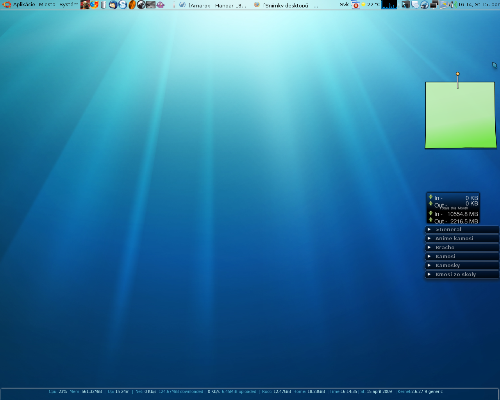Click the date and time panel clock

478,5
